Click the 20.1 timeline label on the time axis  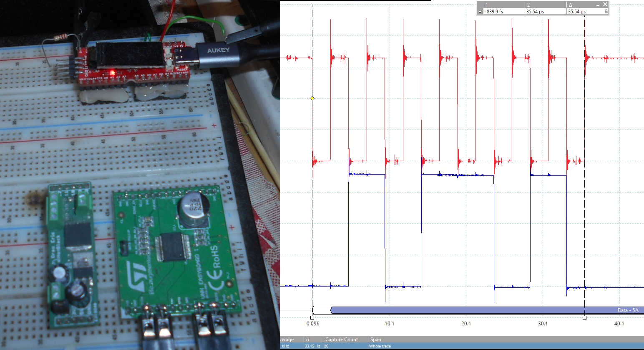click(466, 324)
